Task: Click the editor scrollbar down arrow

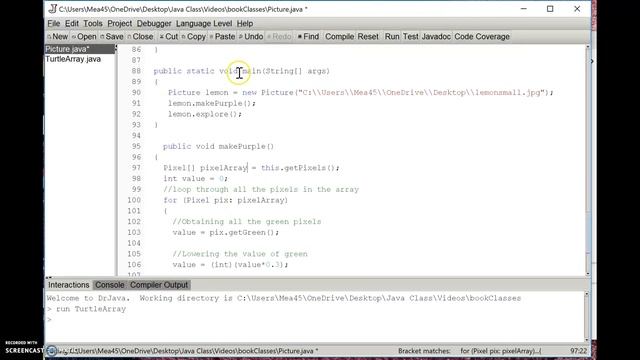Action: click(588, 274)
